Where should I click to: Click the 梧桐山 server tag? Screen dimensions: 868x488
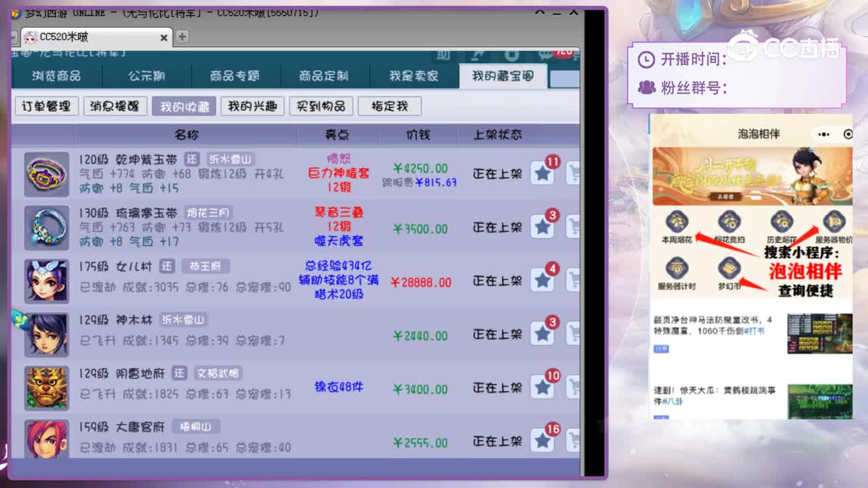point(195,427)
